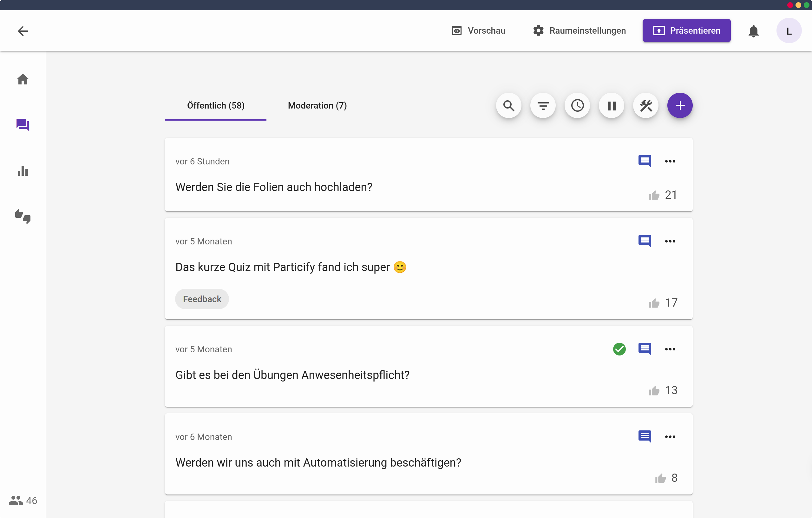Viewport: 812px width, 518px height.
Task: Open the live feedback thumbs sidebar icon
Action: [23, 216]
